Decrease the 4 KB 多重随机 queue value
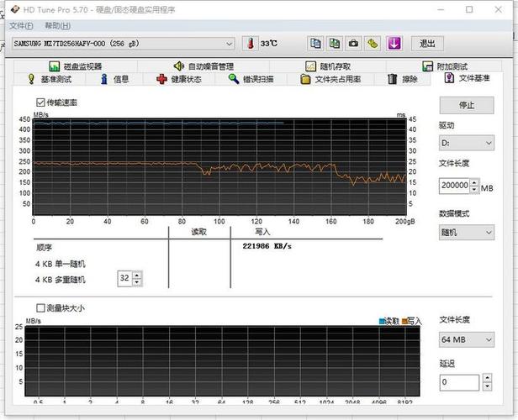The image size is (518, 420). click(137, 282)
